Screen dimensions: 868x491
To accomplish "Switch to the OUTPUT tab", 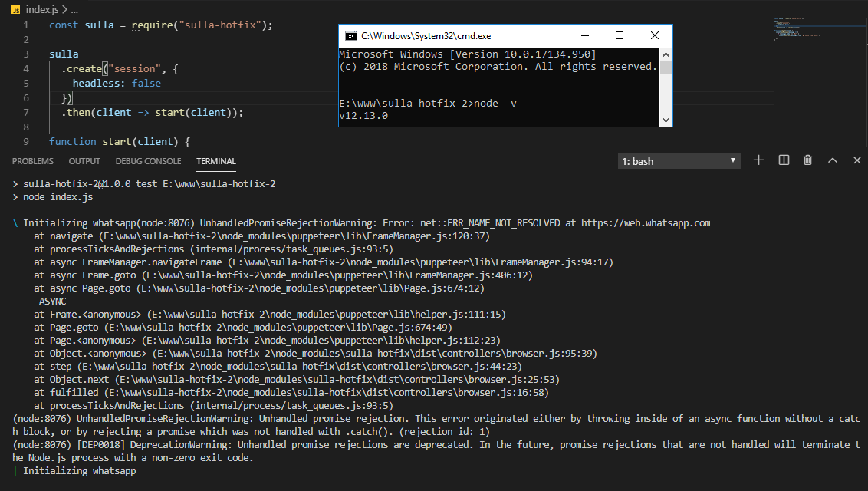I will [84, 161].
